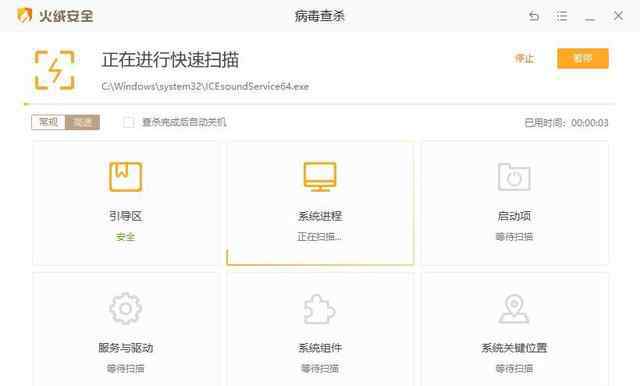Close the virus scan window
The height and width of the screenshot is (386, 640).
coord(618,16)
